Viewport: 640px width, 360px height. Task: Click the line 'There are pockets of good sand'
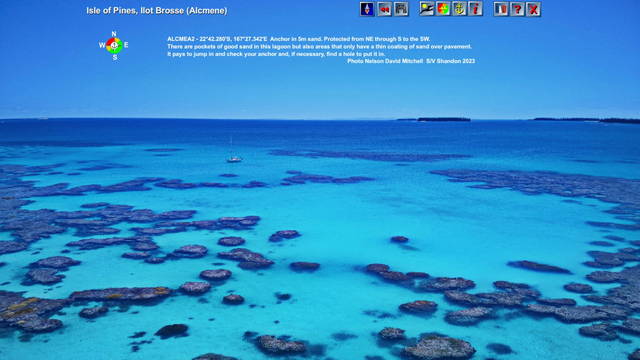click(319, 47)
